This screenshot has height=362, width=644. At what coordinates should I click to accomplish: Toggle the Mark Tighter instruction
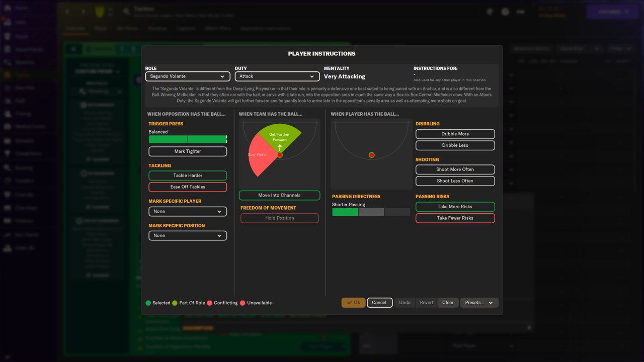pos(188,151)
